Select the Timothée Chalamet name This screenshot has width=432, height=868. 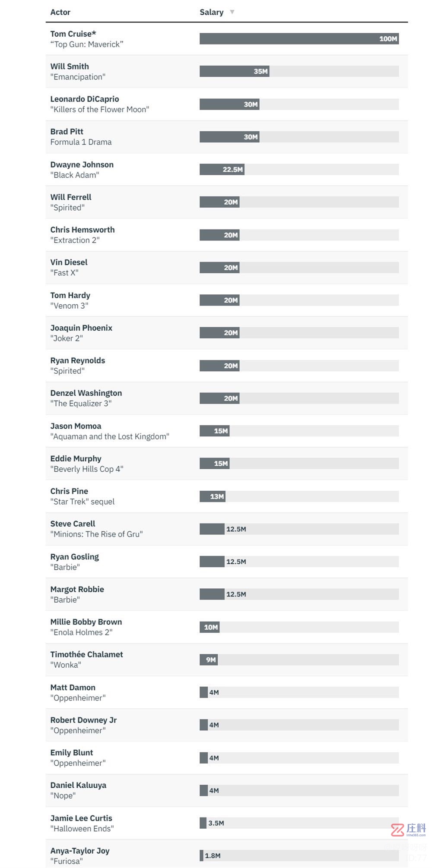coord(86,654)
